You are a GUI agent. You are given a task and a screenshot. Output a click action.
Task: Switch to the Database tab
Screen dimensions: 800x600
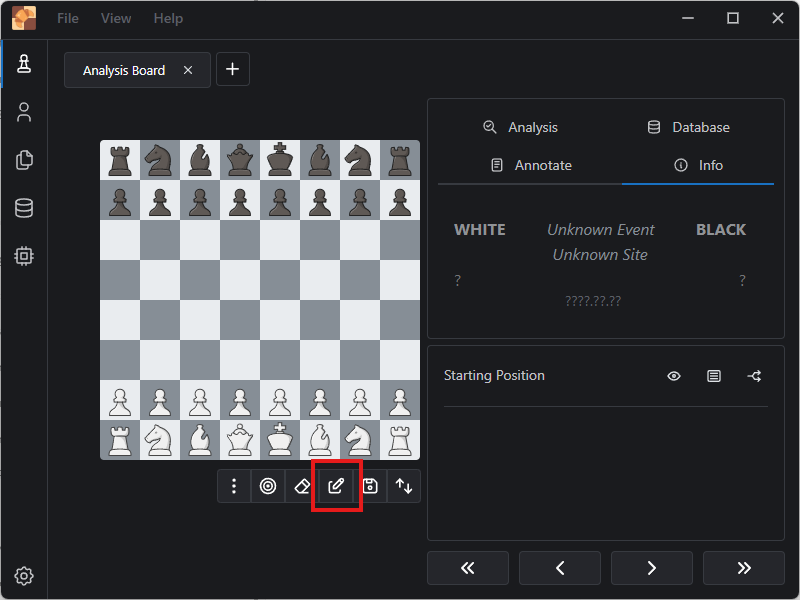pyautogui.click(x=688, y=127)
